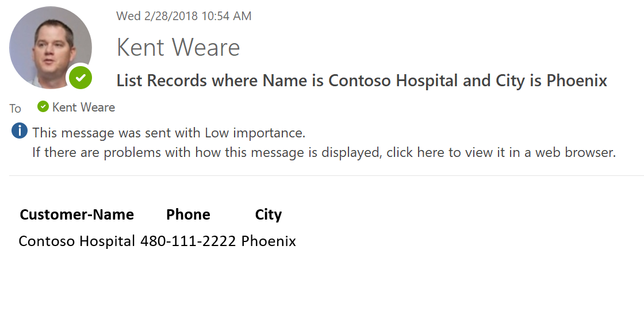Select the Customer-Name column header
This screenshot has width=644, height=311.
point(76,215)
